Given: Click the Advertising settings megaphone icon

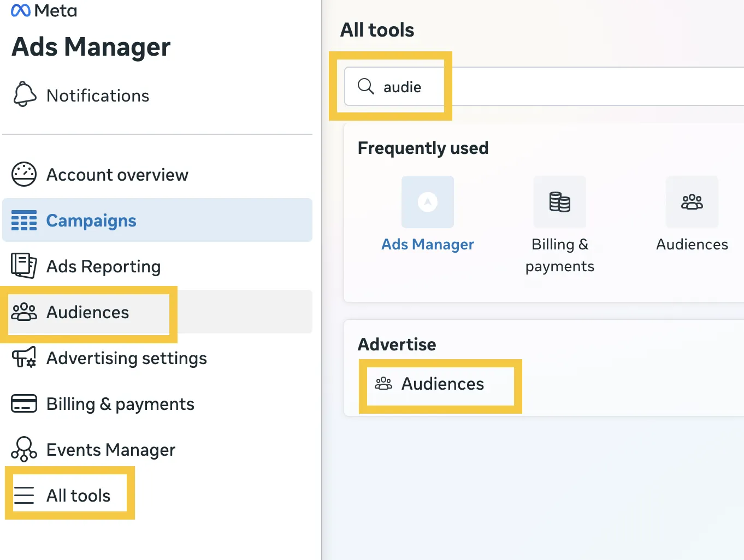Looking at the screenshot, I should point(24,357).
